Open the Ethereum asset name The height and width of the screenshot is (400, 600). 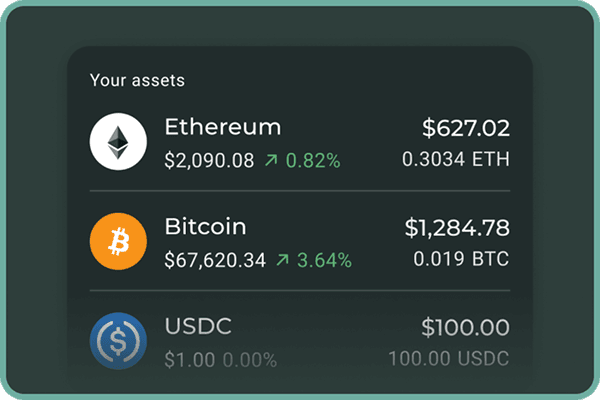(222, 127)
